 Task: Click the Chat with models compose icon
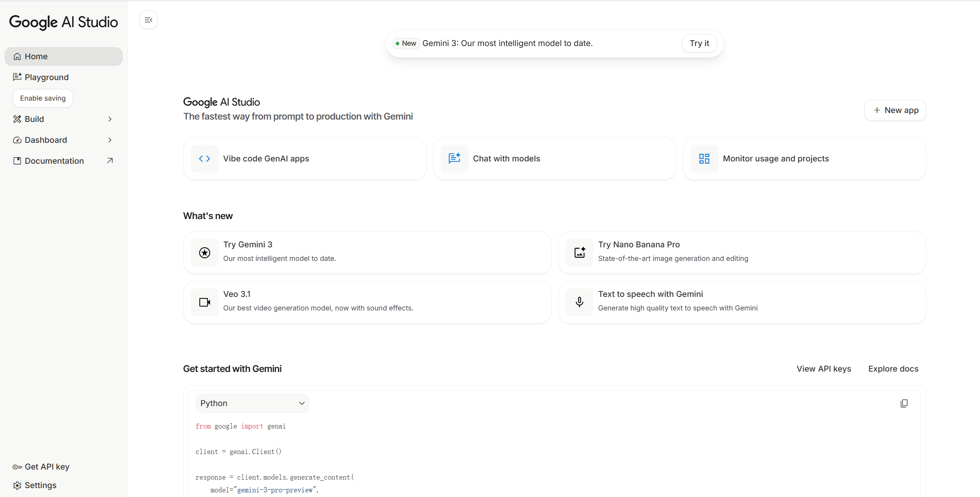[x=454, y=159]
